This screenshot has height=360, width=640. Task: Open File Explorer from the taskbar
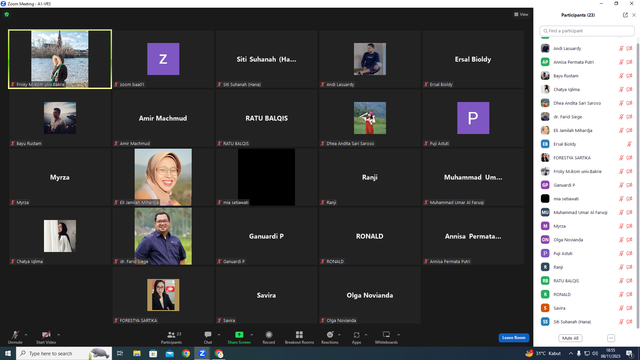(x=137, y=353)
